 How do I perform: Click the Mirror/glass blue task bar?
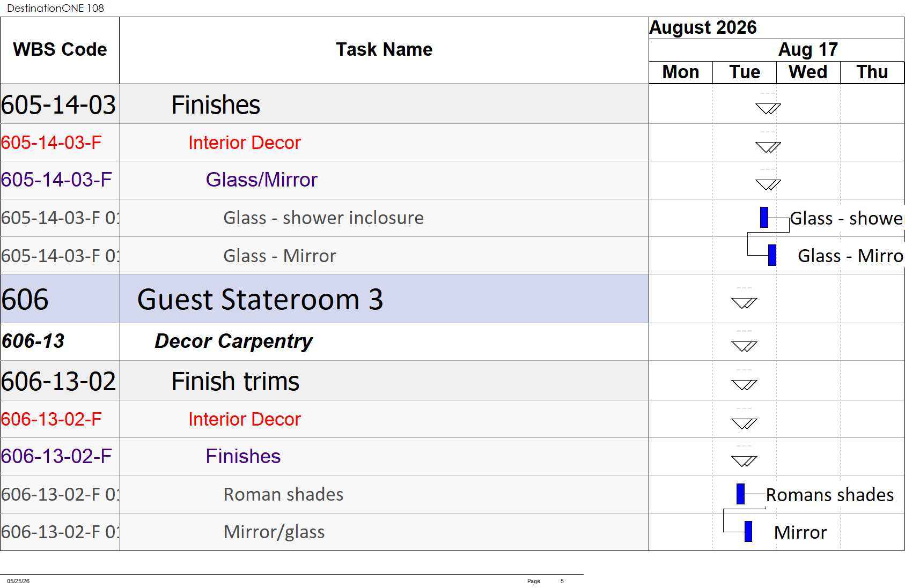coord(748,531)
